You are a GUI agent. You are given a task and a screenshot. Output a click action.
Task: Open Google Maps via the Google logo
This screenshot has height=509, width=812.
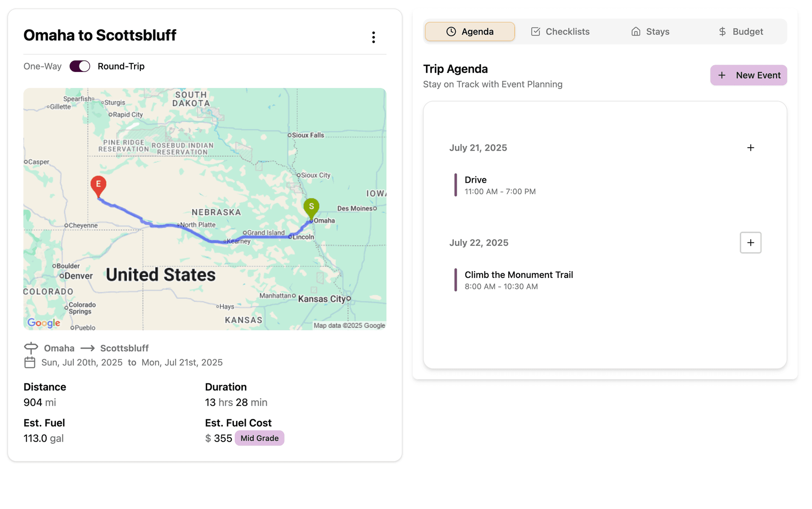click(44, 323)
